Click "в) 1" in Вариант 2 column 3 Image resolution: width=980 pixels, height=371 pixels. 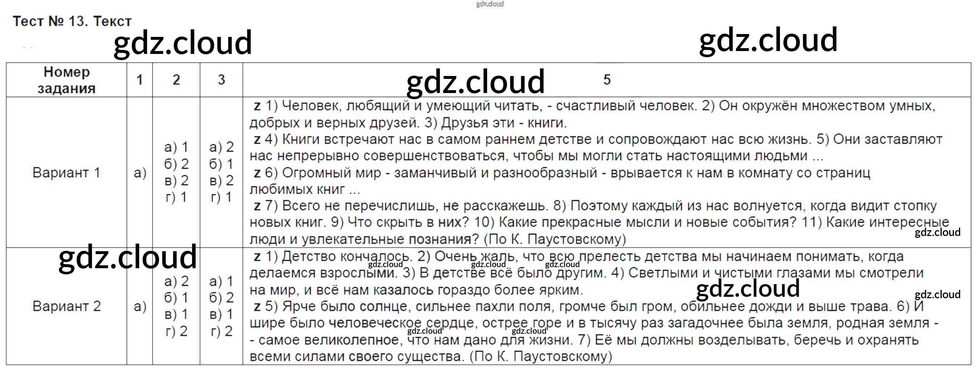pyautogui.click(x=221, y=315)
